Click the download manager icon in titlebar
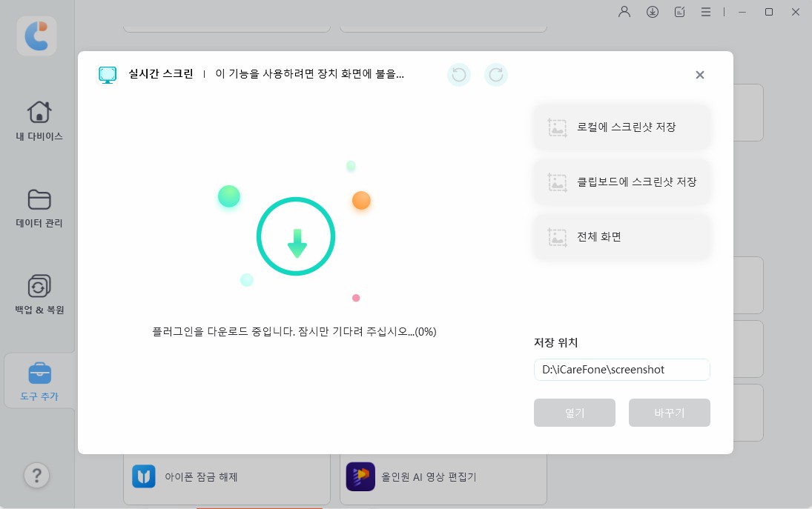Image resolution: width=812 pixels, height=509 pixels. coord(653,11)
